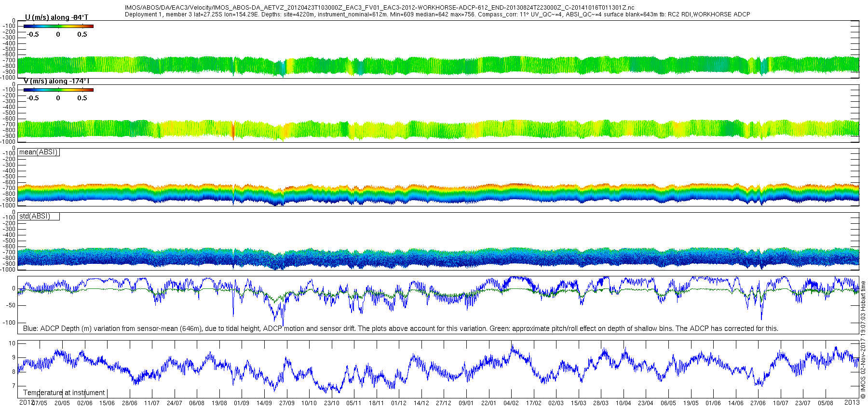
Task: Click the '28/03' date tick label
Action: coord(601,403)
